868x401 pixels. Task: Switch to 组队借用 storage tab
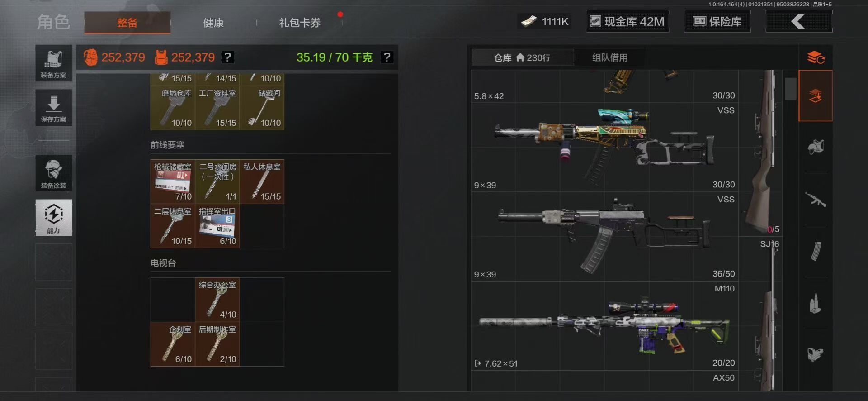tap(610, 57)
